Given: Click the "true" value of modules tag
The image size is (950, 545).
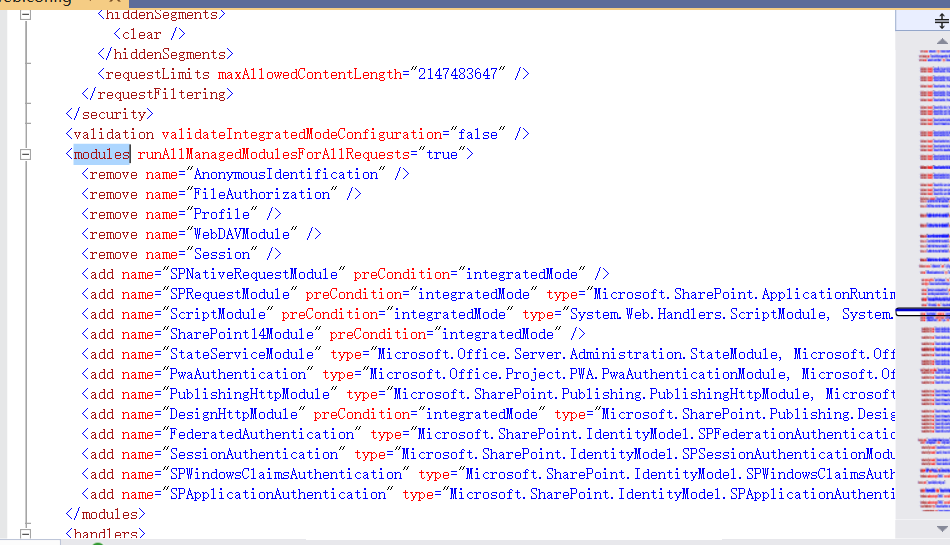Looking at the screenshot, I should click(442, 154).
